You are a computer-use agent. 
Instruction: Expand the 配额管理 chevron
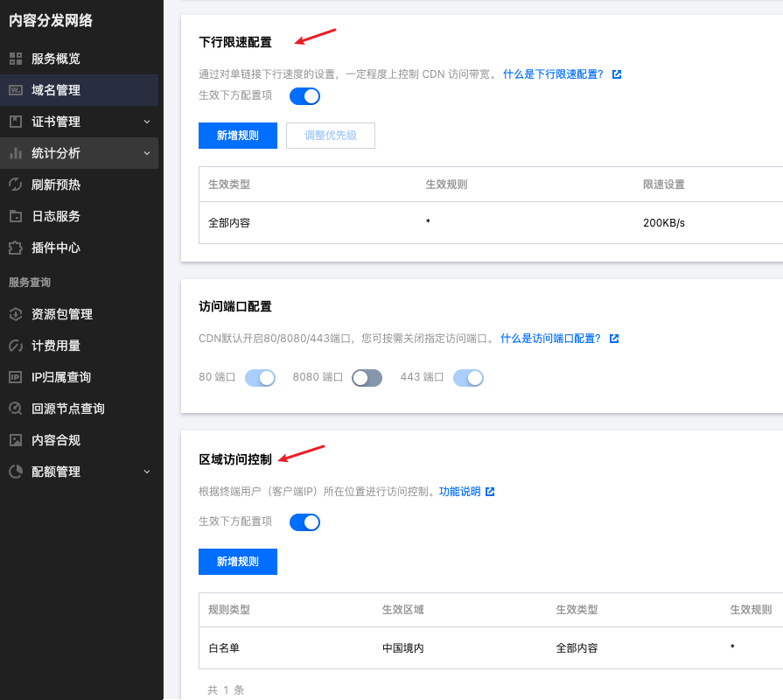[x=147, y=472]
